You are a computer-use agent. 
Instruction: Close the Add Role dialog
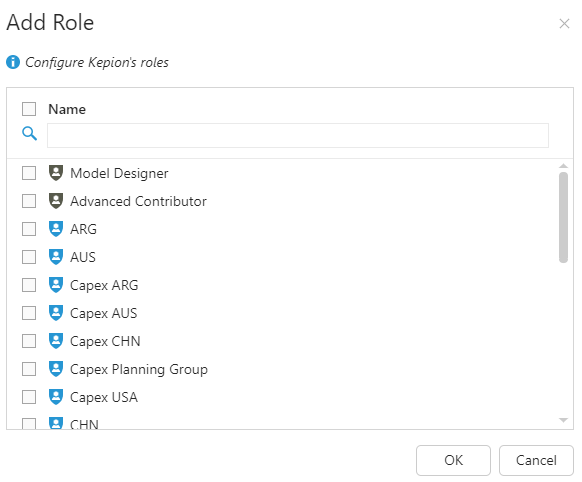[564, 24]
